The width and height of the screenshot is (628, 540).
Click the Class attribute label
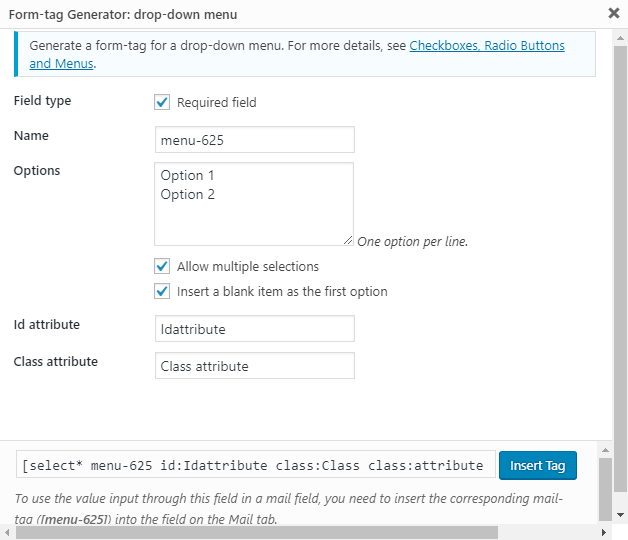tap(56, 362)
